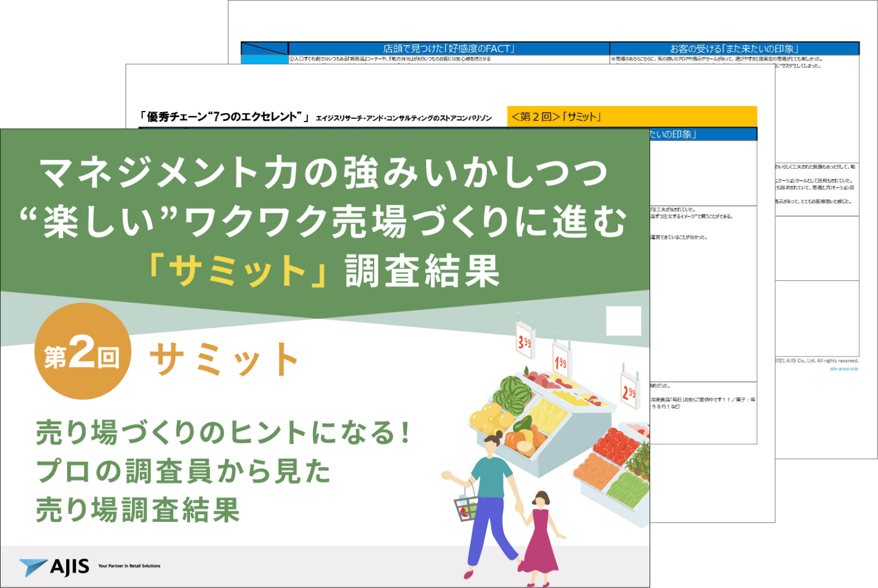
Task: Click the cell text 冷凍食品「毎日」お安くご提供中です
Action: (702, 400)
